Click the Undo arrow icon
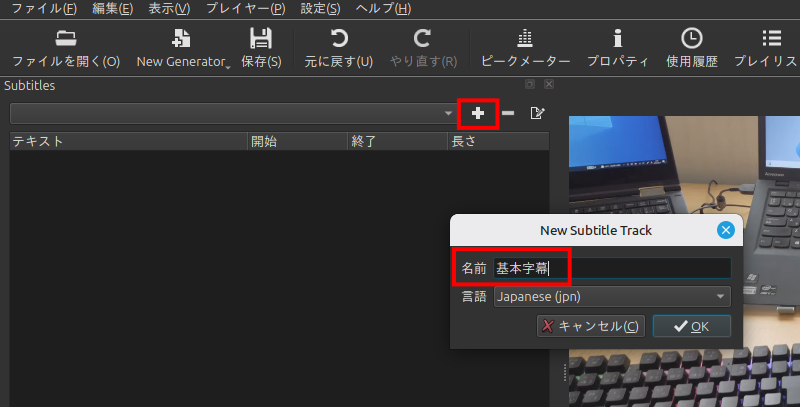The image size is (800, 407). click(x=339, y=40)
